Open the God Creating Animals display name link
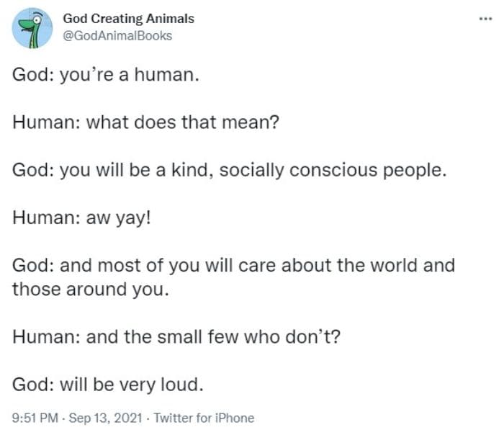The width and height of the screenshot is (504, 430). pyautogui.click(x=128, y=19)
